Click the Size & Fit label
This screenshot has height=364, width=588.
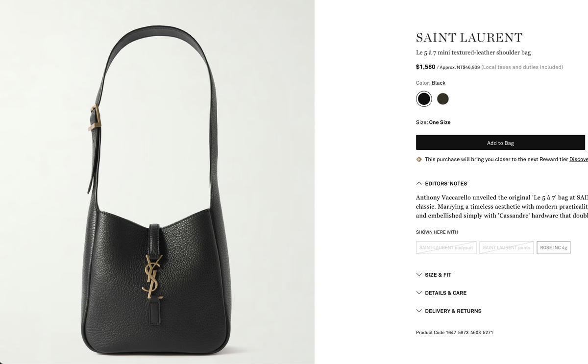tap(438, 275)
